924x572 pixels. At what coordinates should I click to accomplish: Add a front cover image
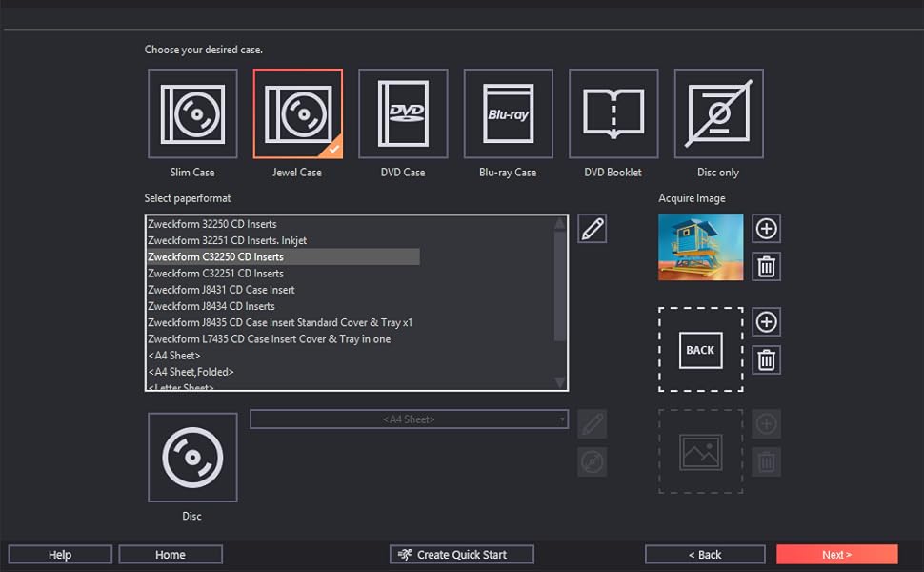click(766, 229)
